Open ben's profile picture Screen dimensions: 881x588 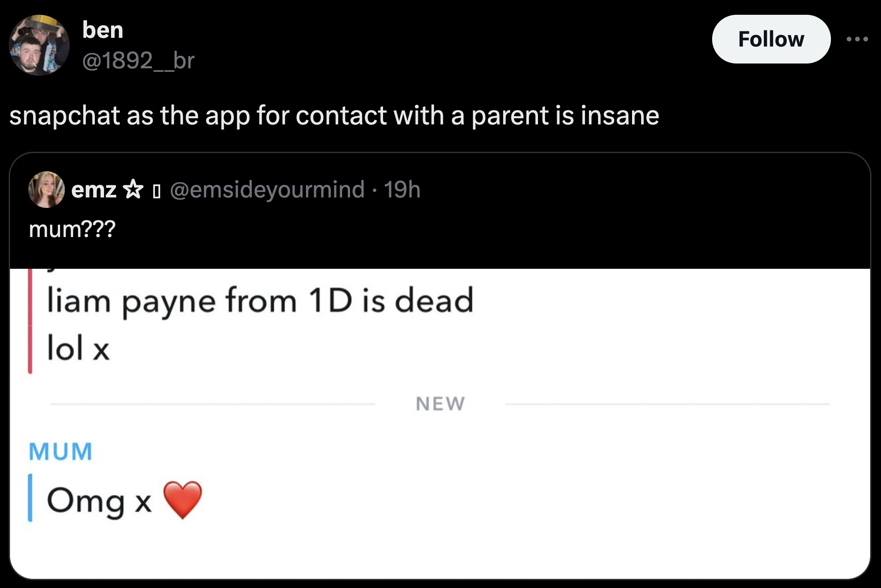click(39, 45)
